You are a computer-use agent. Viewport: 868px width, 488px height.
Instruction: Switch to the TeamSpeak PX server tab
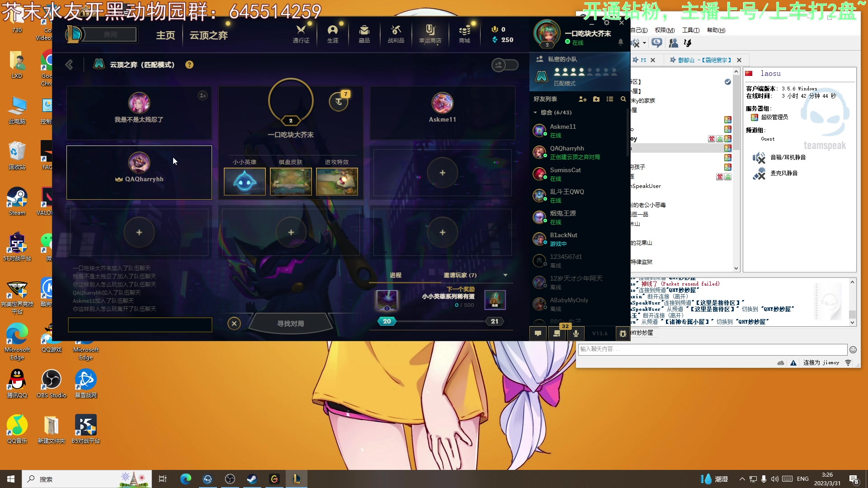click(x=643, y=60)
